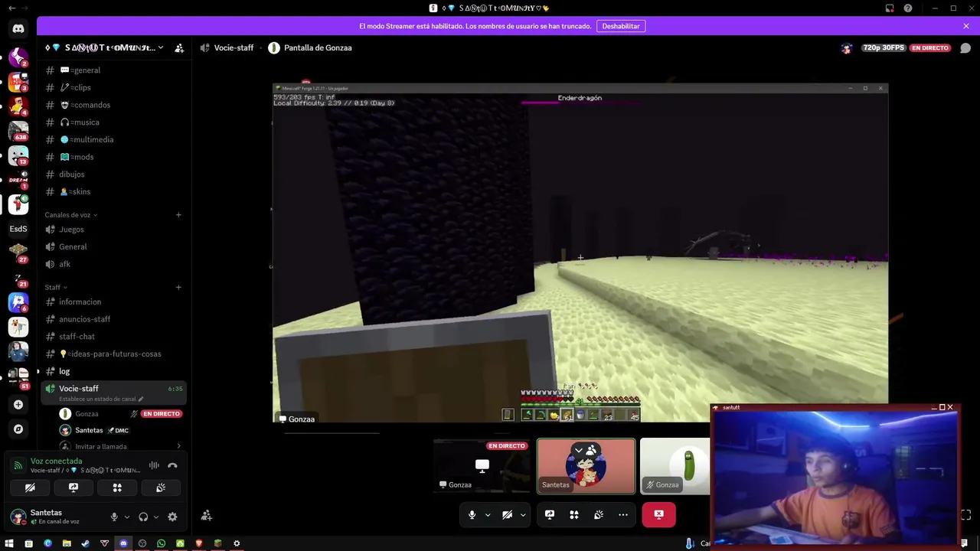The image size is (980, 551).
Task: Open microphone input options arrow in user panel
Action: [127, 517]
